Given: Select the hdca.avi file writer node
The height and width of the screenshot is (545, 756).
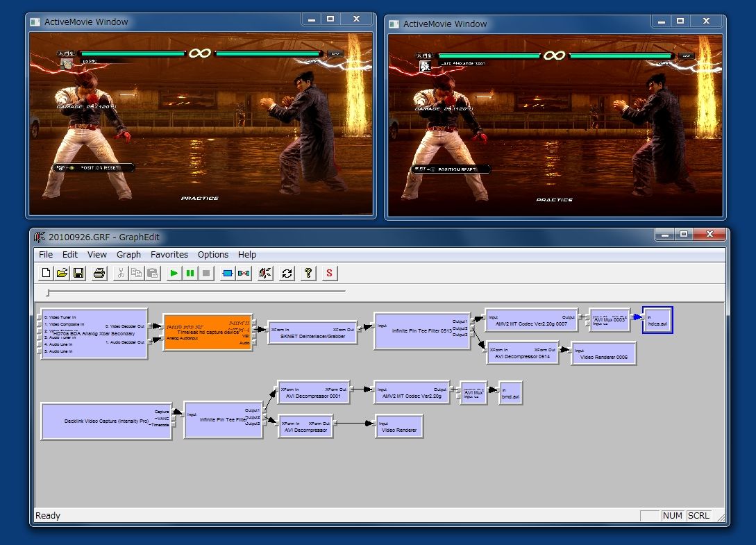Looking at the screenshot, I should click(x=657, y=320).
